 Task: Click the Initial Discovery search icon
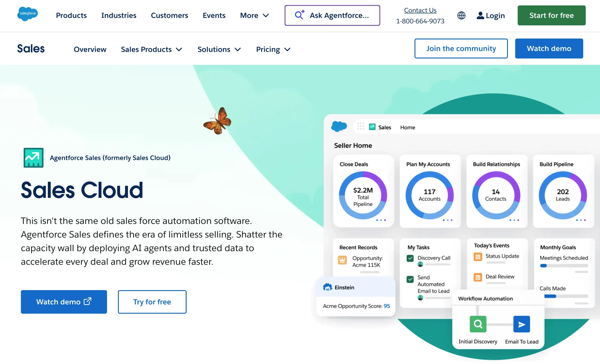(478, 324)
